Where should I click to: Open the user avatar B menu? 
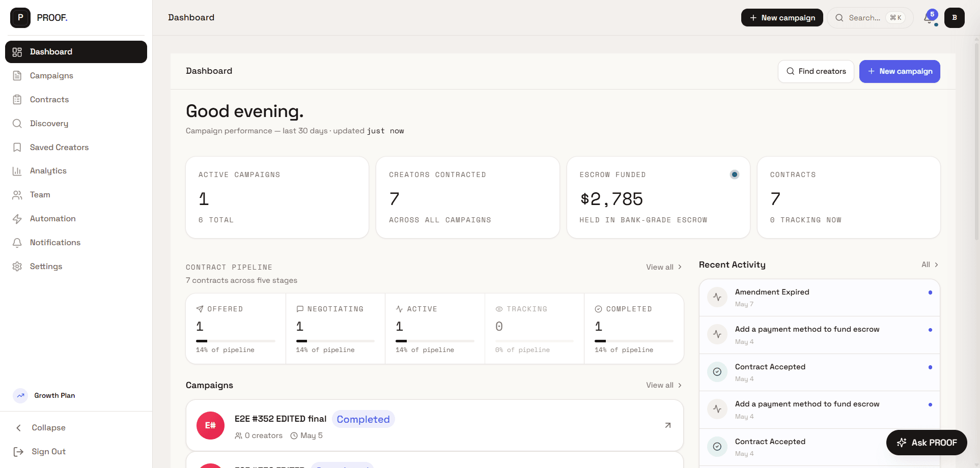[955, 18]
